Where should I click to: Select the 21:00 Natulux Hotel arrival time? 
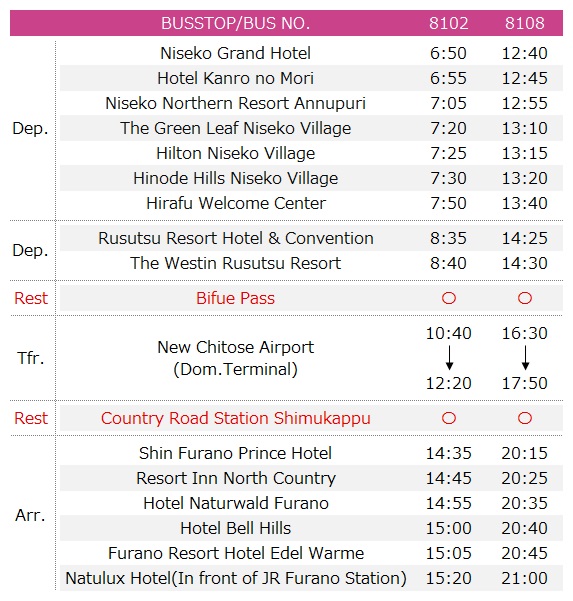tap(525, 578)
